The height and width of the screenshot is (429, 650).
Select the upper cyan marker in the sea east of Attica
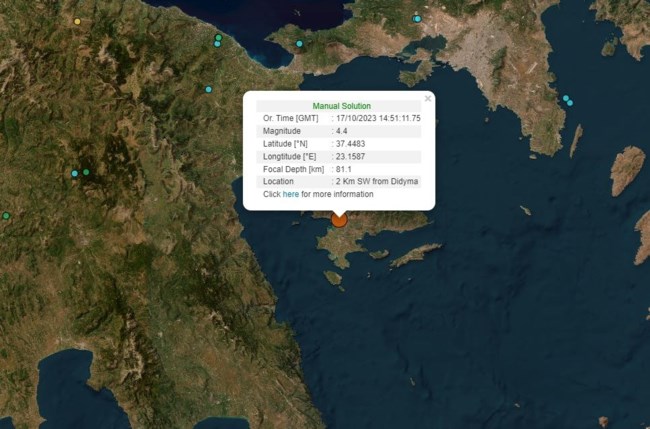click(x=565, y=98)
